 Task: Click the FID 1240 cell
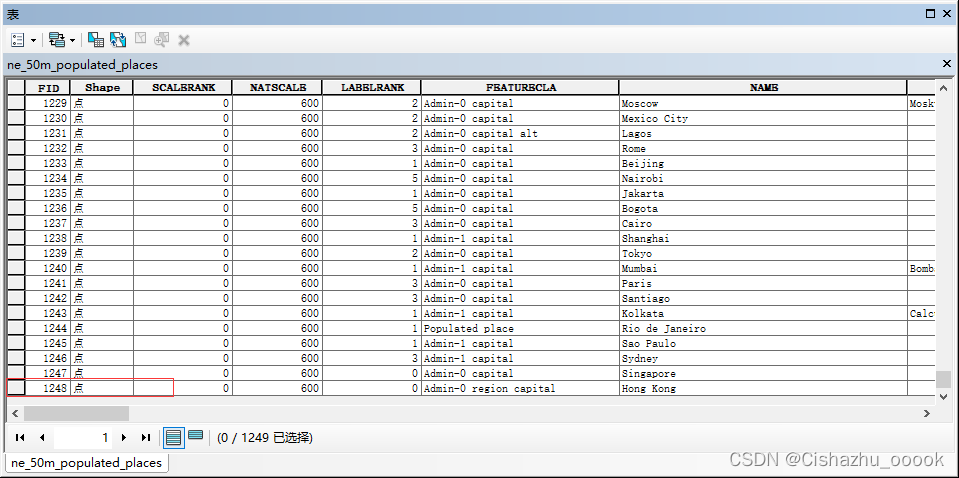49,268
